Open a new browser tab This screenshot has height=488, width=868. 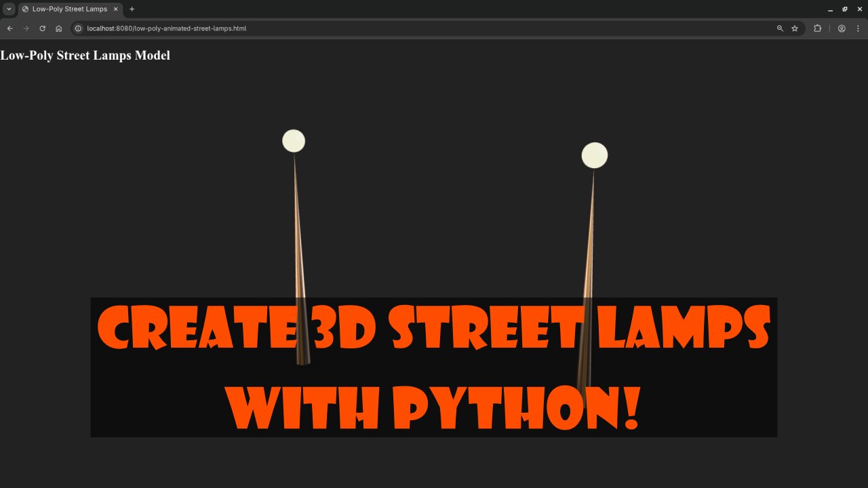tap(132, 9)
